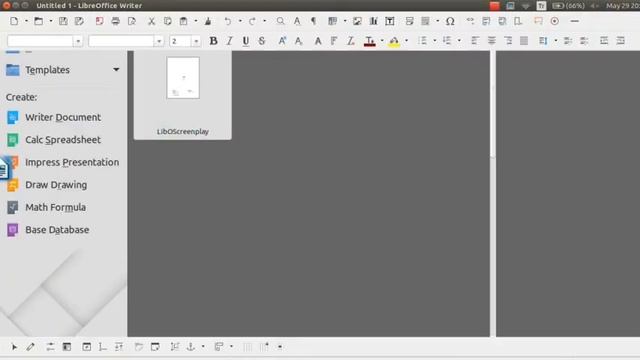Open the font color dropdown arrow
Image resolution: width=640 pixels, height=360 pixels.
tap(382, 41)
